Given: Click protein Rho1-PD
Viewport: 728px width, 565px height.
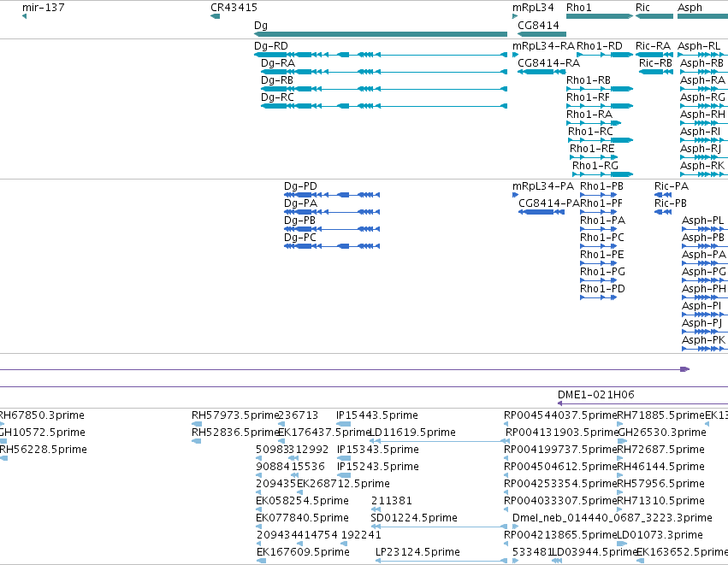Looking at the screenshot, I should tap(599, 297).
